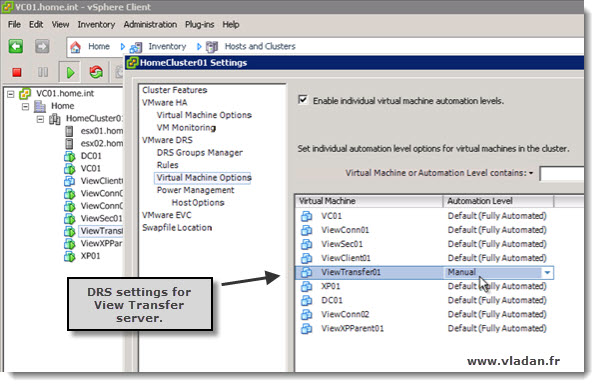Screen dimensions: 599x387
Task: Select DRS Groups Manager page
Action: 199,153
